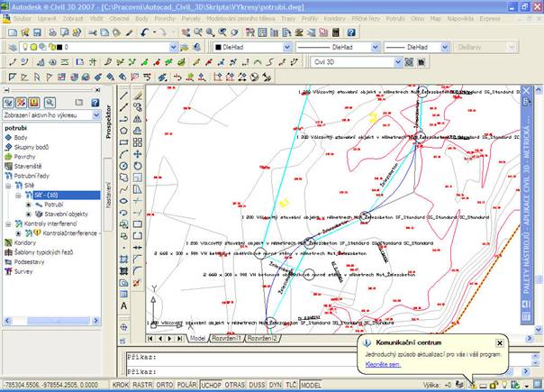
Task: Toggle POLÁR tracking
Action: tap(187, 385)
